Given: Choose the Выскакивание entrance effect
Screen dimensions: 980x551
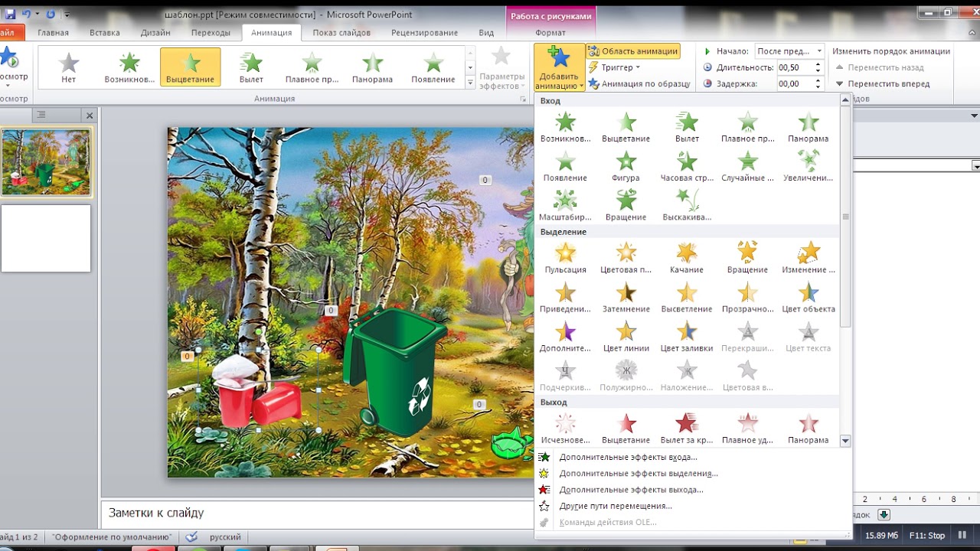Looking at the screenshot, I should (687, 205).
